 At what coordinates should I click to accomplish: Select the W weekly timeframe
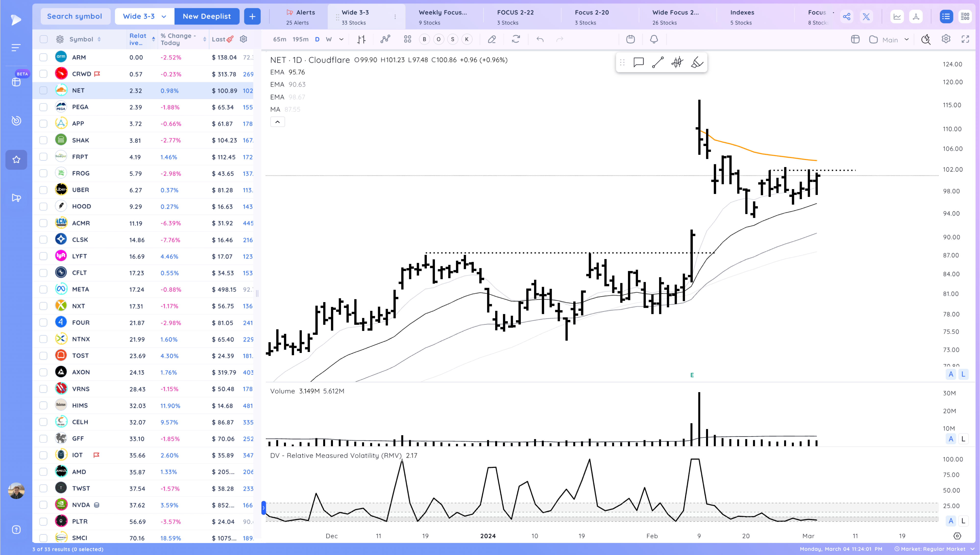[329, 39]
